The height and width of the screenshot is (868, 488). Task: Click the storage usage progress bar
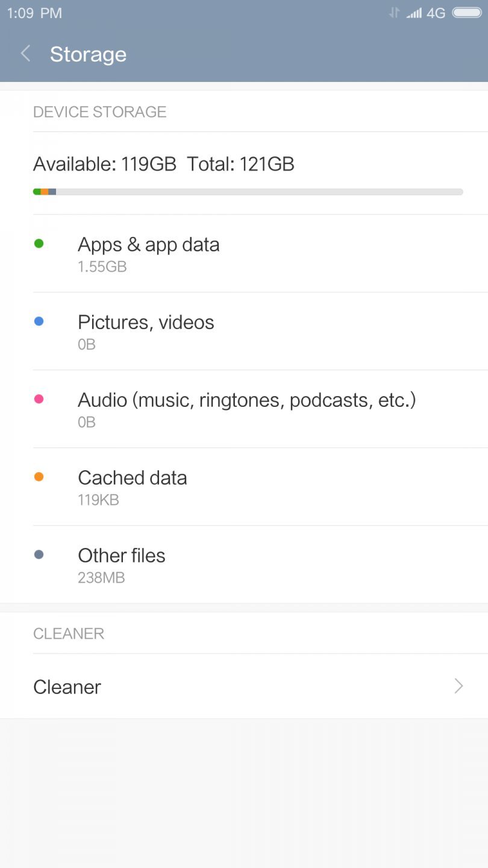point(248,192)
